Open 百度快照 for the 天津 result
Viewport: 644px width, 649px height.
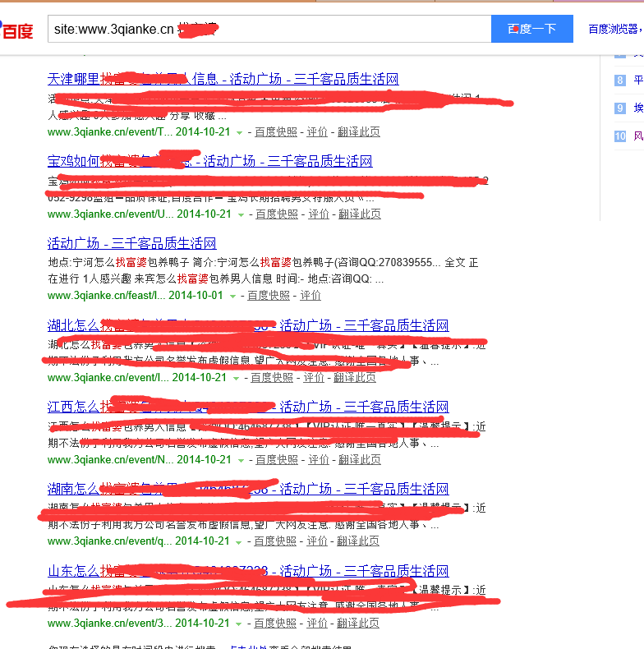[x=276, y=132]
